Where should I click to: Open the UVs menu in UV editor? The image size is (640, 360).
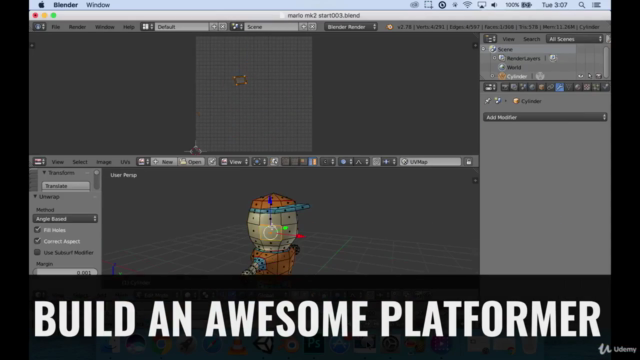[x=125, y=162]
